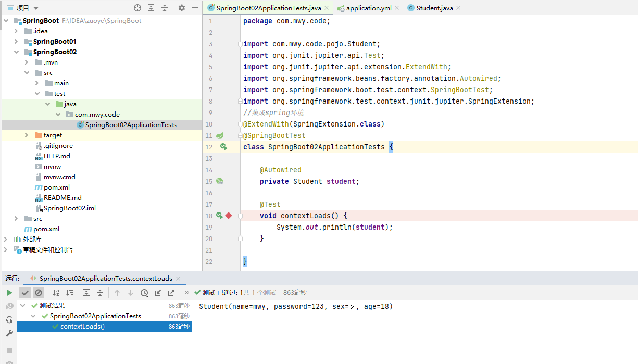Viewport: 638px width, 364px height.
Task: Locate current file with the crosshair icon
Action: (137, 7)
